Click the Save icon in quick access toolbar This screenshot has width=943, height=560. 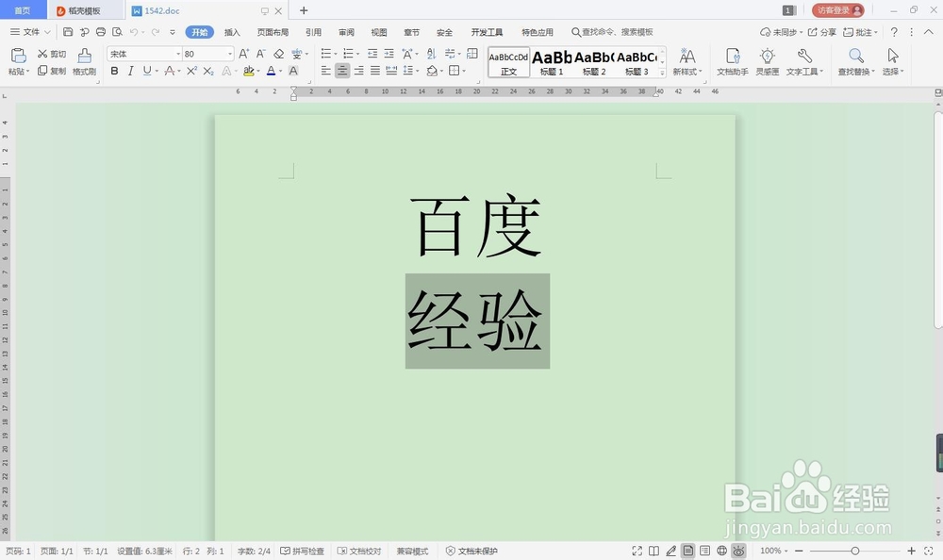(68, 32)
